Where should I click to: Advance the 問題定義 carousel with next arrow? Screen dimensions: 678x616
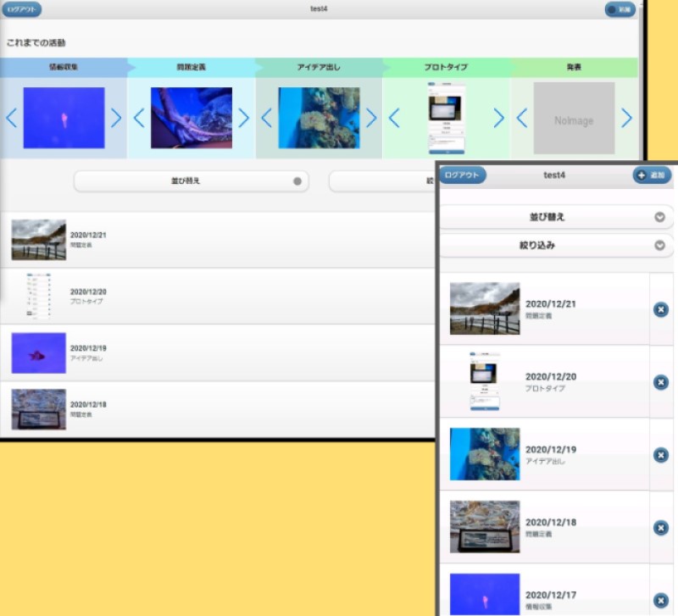(x=244, y=118)
